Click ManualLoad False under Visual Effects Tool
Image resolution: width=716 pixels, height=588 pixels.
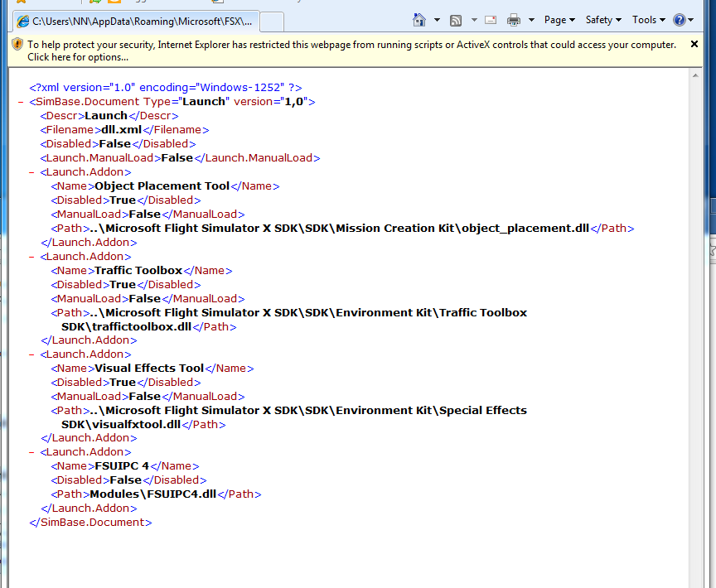pyautogui.click(x=148, y=397)
